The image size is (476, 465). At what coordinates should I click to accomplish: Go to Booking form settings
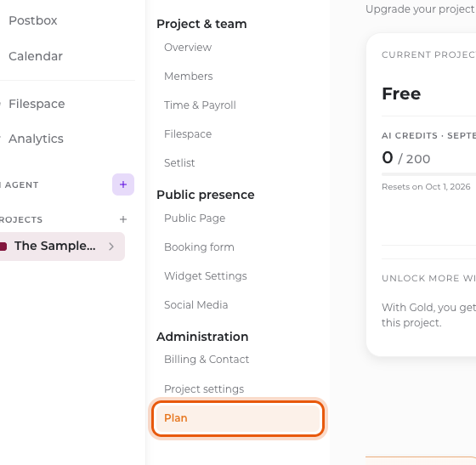(x=199, y=247)
